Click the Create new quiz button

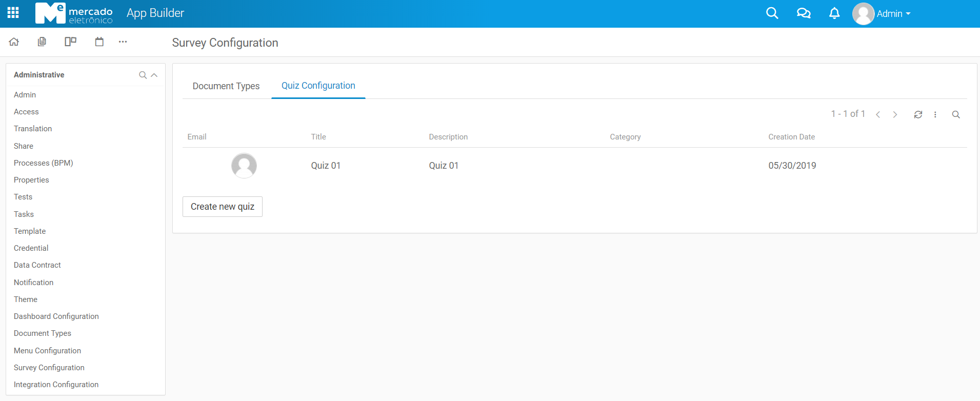223,207
